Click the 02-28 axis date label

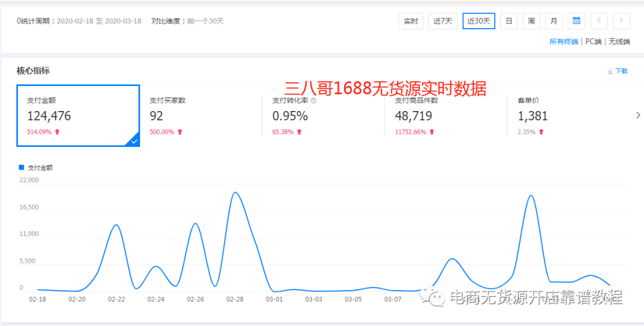[x=234, y=299]
